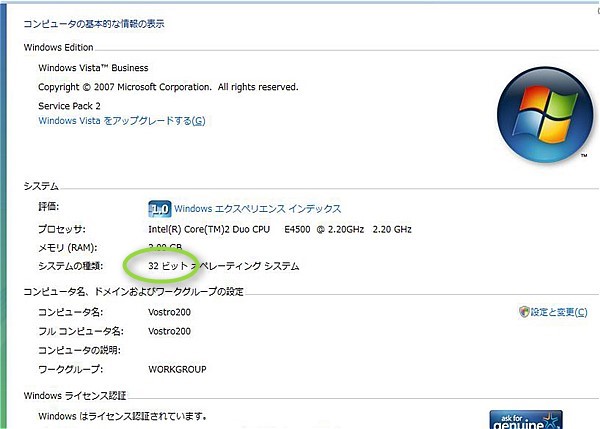Click the メモリ (RAM) label
Image resolution: width=600 pixels, height=429 pixels.
[x=68, y=248]
